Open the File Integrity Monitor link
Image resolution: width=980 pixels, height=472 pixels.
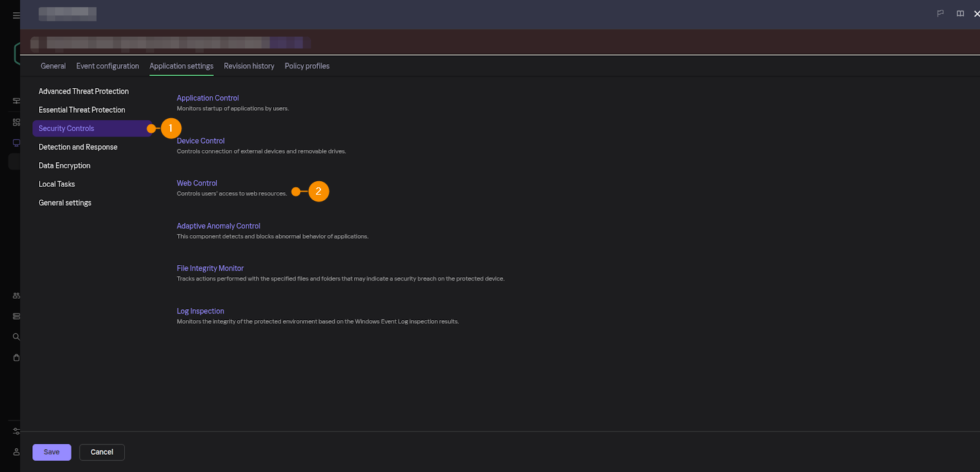(x=210, y=268)
